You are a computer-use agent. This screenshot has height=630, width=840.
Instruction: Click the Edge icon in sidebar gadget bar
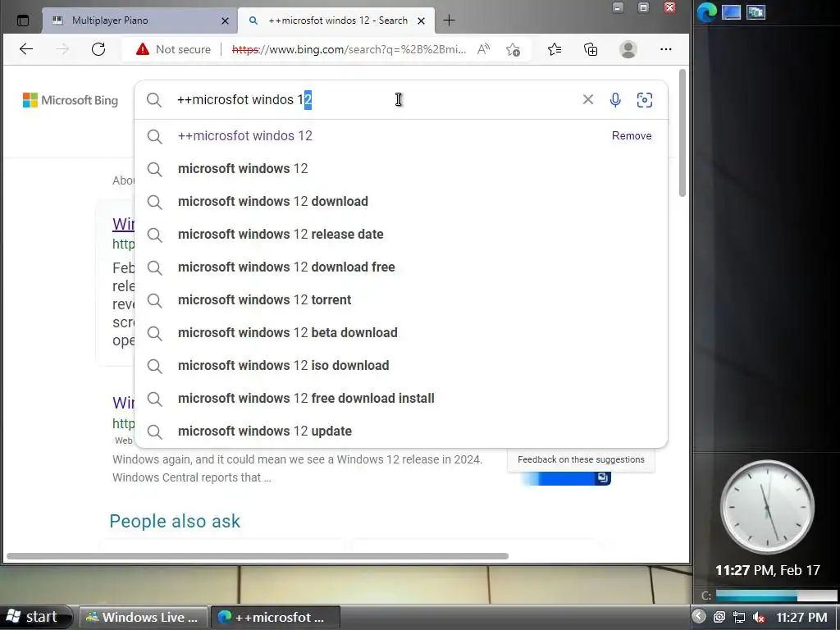(706, 11)
